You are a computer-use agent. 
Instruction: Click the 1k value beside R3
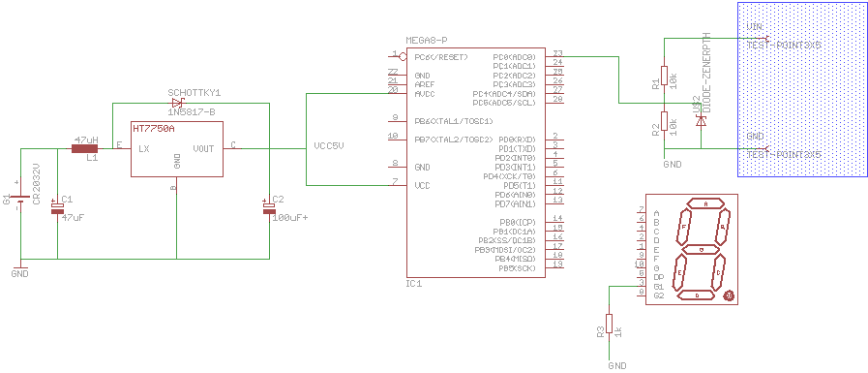pyautogui.click(x=618, y=332)
